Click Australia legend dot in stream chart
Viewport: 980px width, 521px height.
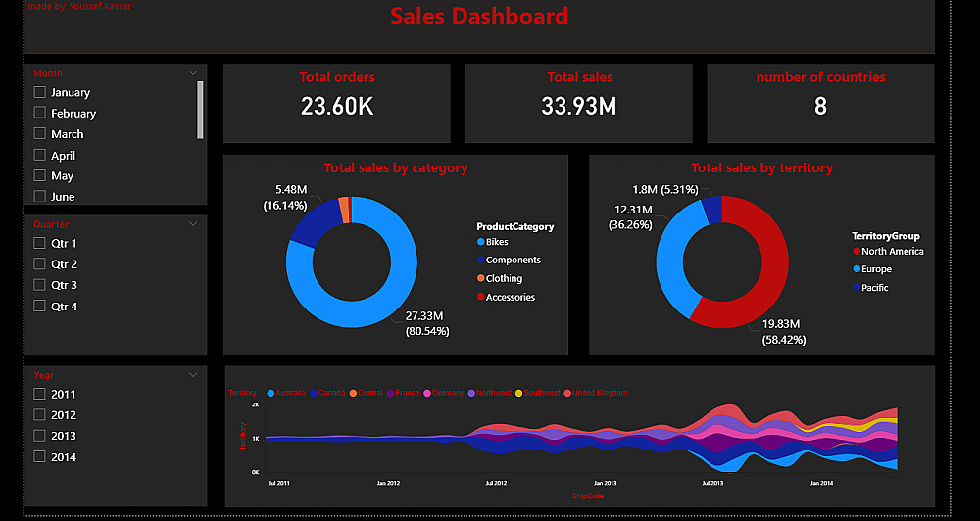coord(270,393)
